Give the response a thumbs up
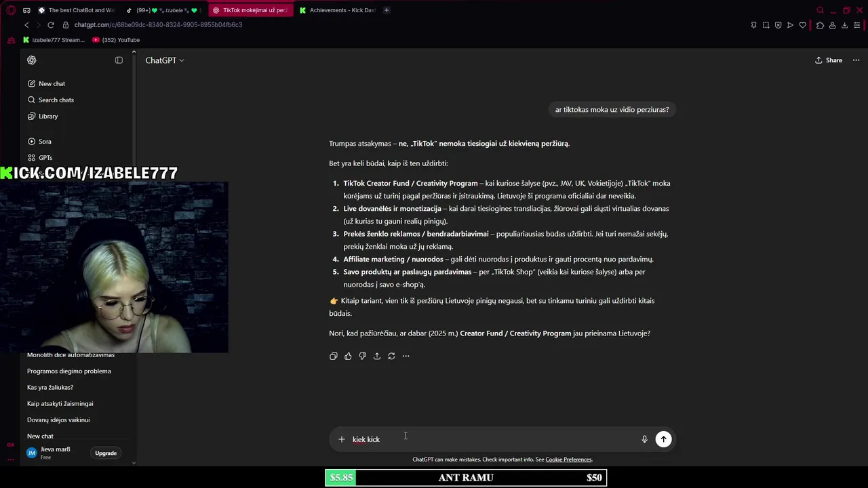This screenshot has width=868, height=488. (348, 356)
